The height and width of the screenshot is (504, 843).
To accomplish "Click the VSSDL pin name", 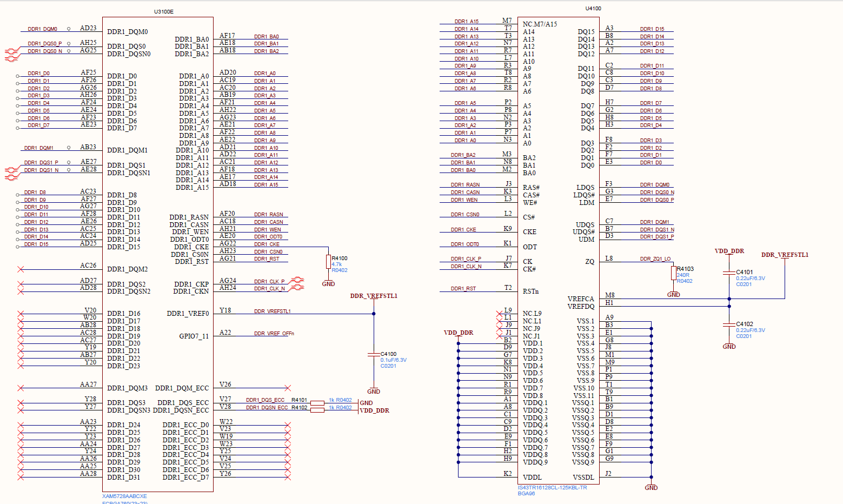I will tap(583, 477).
